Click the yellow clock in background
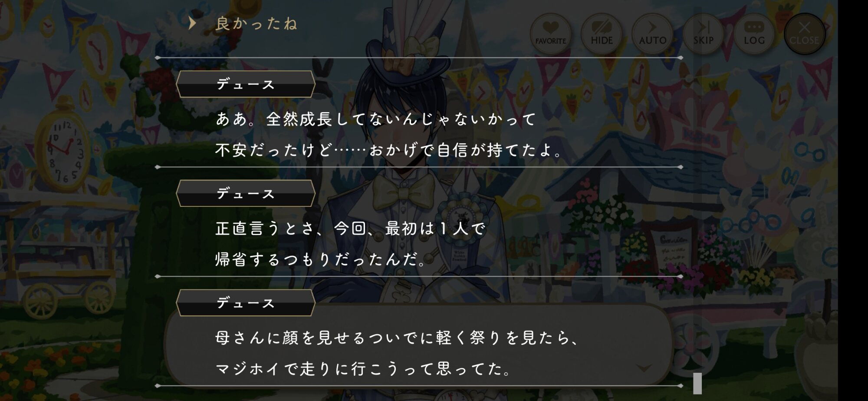This screenshot has height=401, width=868. [65, 150]
